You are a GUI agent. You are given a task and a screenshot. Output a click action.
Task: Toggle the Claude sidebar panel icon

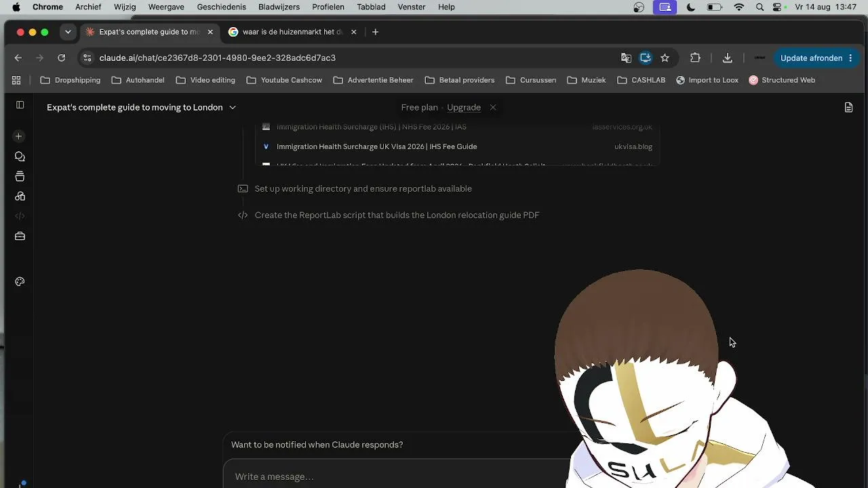coord(20,105)
